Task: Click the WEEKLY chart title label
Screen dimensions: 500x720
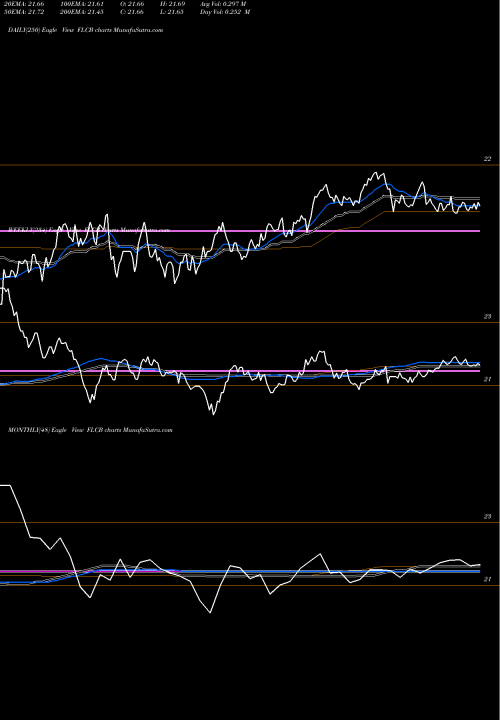Action: pos(89,230)
